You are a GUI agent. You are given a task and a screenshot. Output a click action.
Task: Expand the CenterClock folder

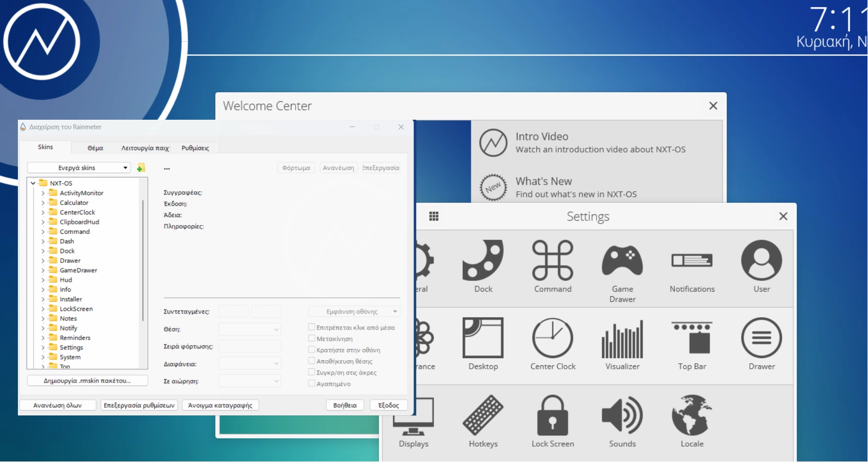pos(43,212)
